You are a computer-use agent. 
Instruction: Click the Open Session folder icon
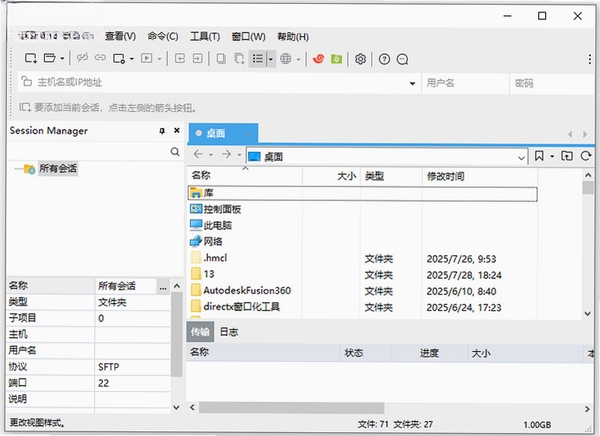[x=50, y=59]
